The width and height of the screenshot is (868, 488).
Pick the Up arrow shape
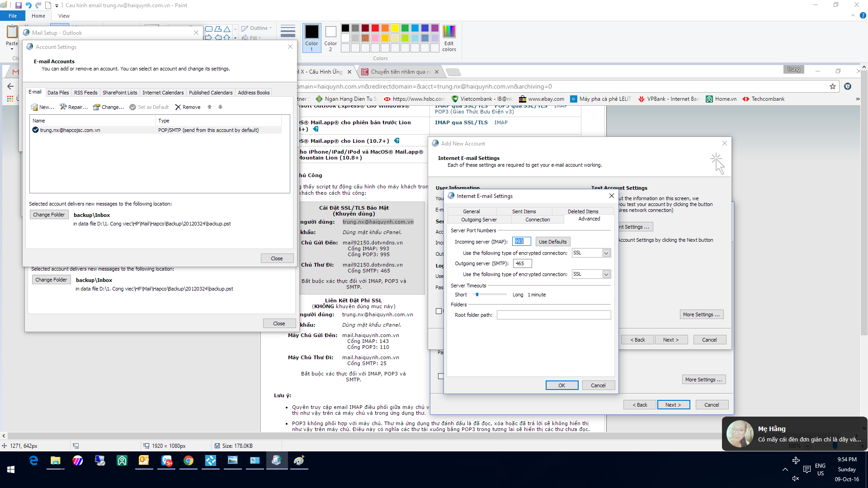(227, 38)
